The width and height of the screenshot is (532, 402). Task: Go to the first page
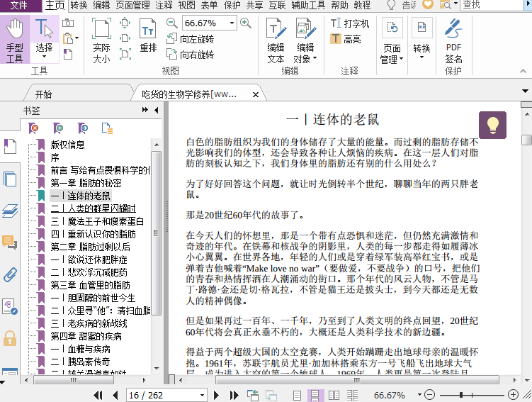[x=98, y=395]
